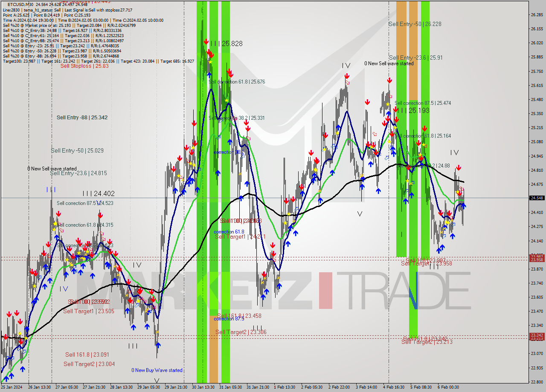Select 'Sell correction 61.8 | 25.164' label
The image size is (546, 392).
pyautogui.click(x=423, y=136)
